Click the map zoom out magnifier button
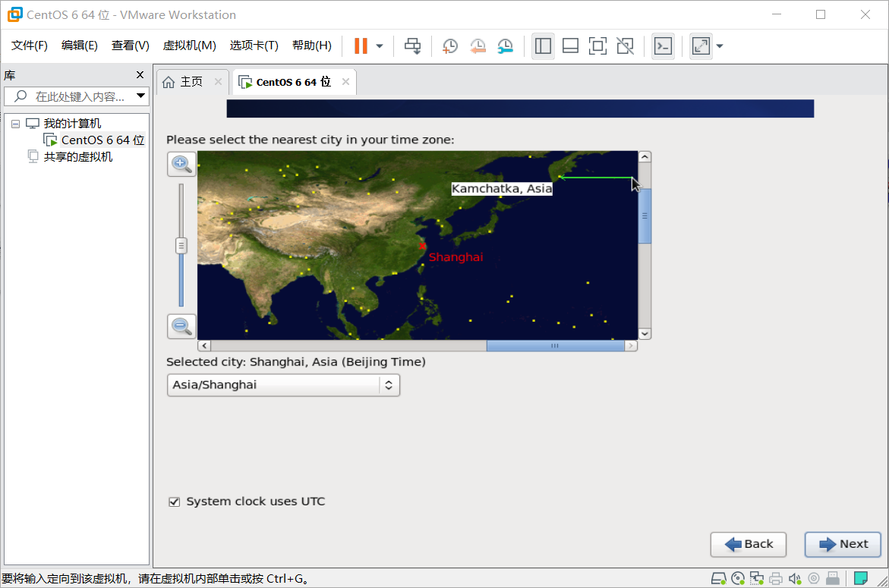 (x=182, y=326)
